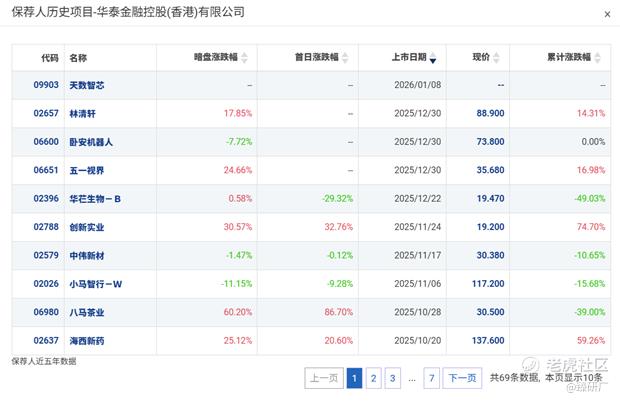Sort by 累计涨跌幅 column arrows
The width and height of the screenshot is (620, 401).
597,58
